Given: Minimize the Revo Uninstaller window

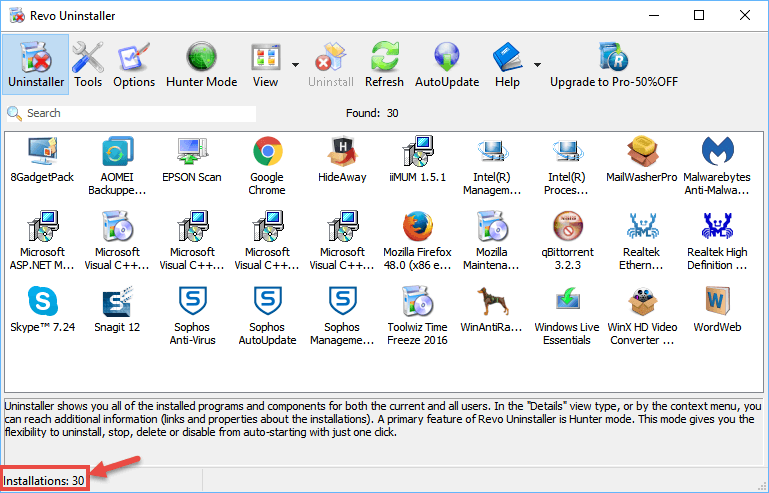Looking at the screenshot, I should (654, 15).
